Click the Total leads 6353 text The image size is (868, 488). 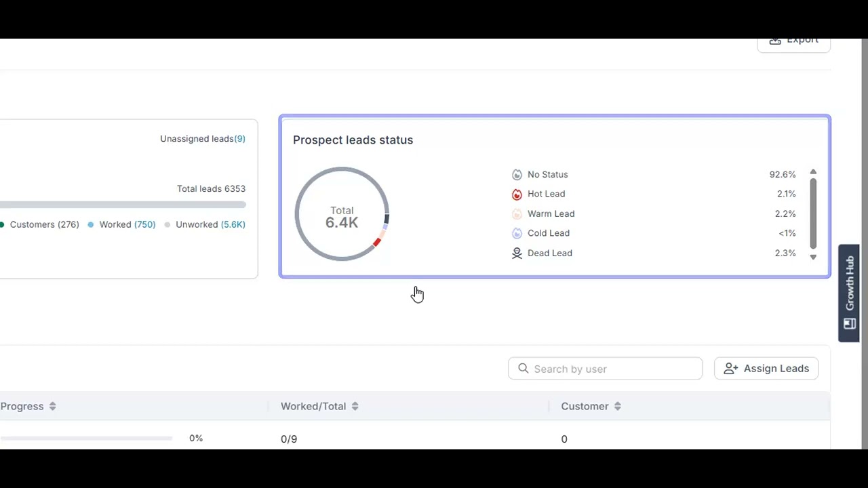(212, 188)
